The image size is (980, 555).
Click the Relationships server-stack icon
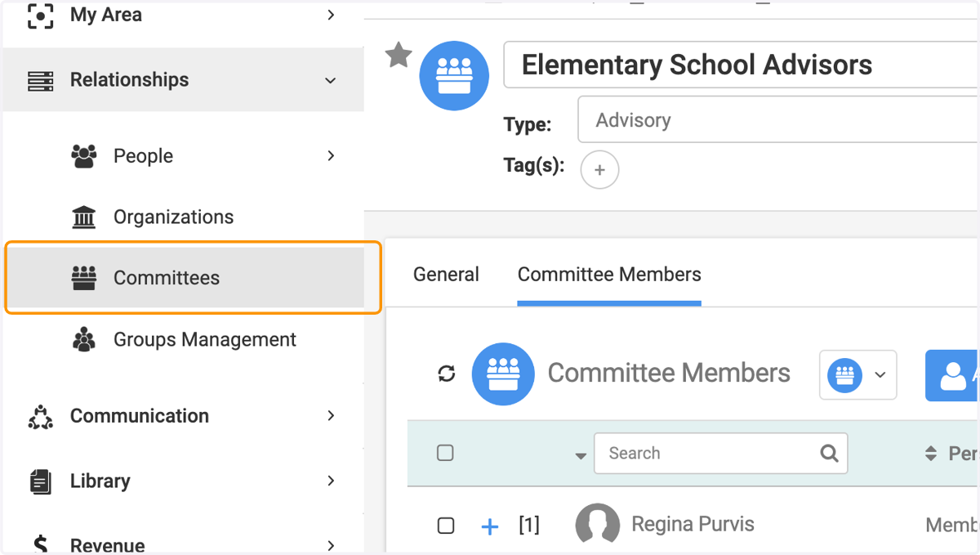point(40,80)
